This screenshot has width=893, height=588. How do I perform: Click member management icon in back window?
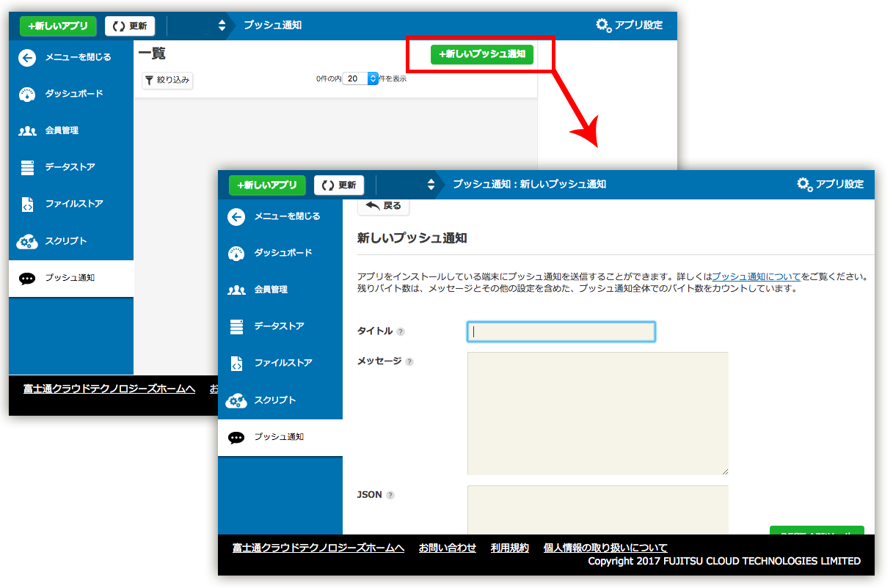[x=27, y=131]
